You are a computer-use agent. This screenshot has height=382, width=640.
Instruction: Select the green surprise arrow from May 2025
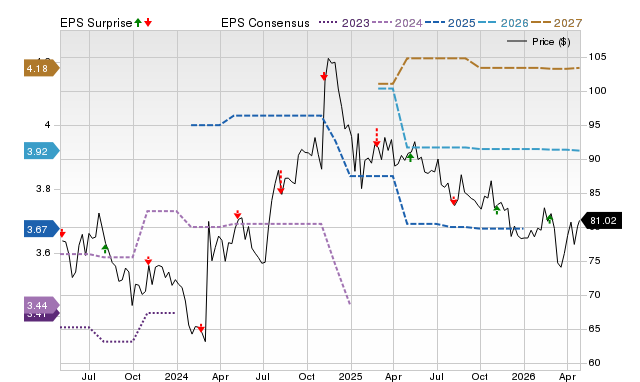pyautogui.click(x=411, y=158)
